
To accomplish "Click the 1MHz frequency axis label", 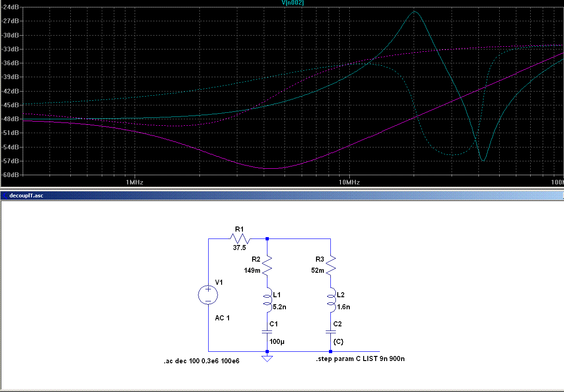I will [x=135, y=182].
